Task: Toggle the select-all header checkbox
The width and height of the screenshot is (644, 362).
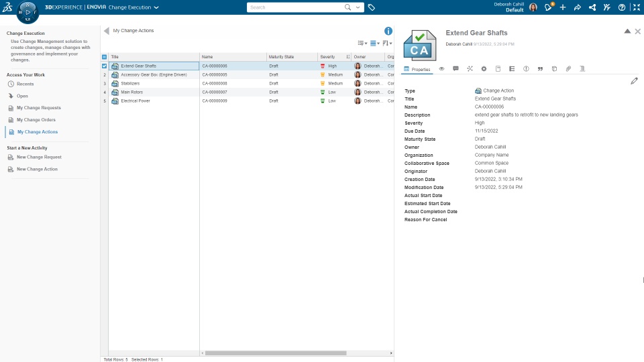Action: (105, 56)
